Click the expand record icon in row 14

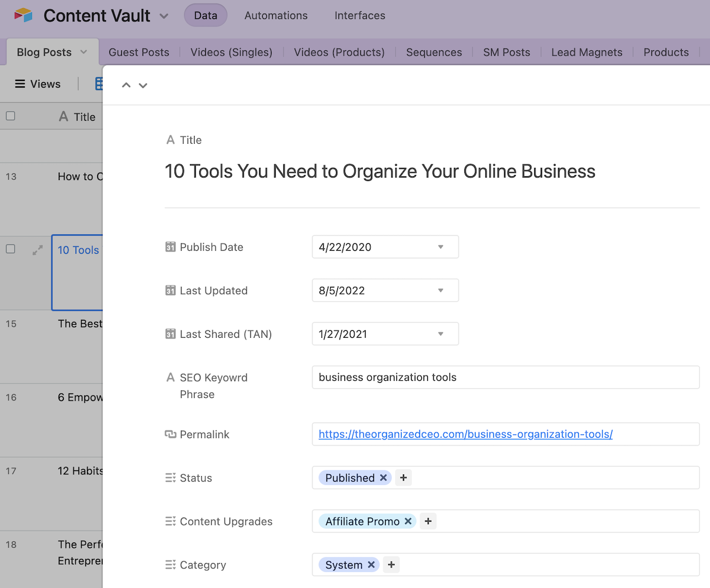[37, 250]
